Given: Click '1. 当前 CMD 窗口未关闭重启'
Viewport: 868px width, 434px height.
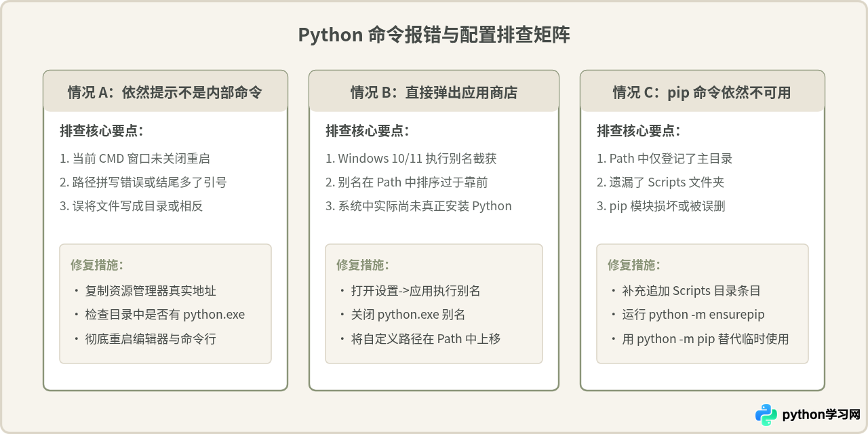Looking at the screenshot, I should 135,159.
